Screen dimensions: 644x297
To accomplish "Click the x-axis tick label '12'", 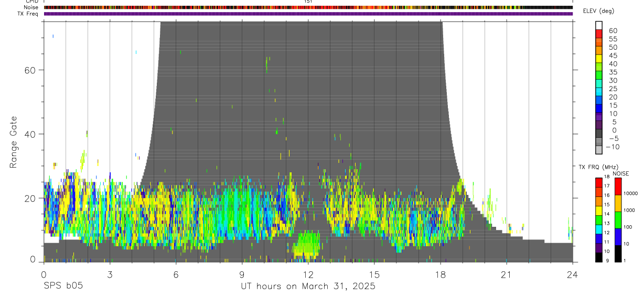I will (x=308, y=274).
